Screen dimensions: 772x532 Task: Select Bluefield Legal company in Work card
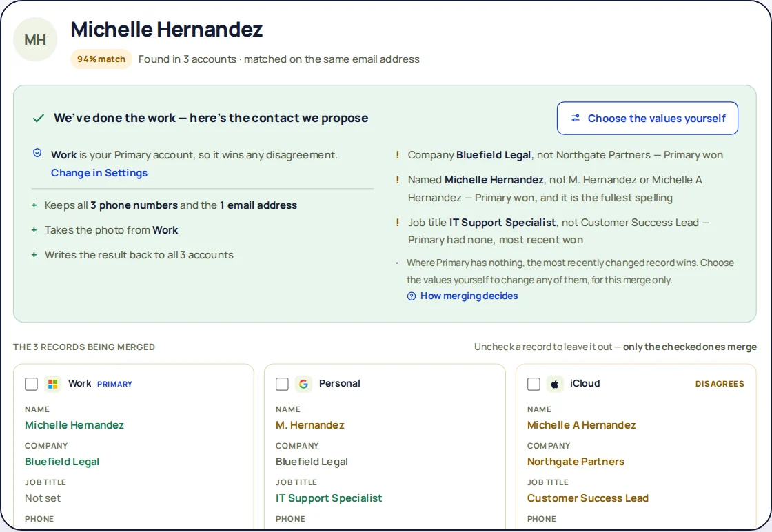point(62,462)
